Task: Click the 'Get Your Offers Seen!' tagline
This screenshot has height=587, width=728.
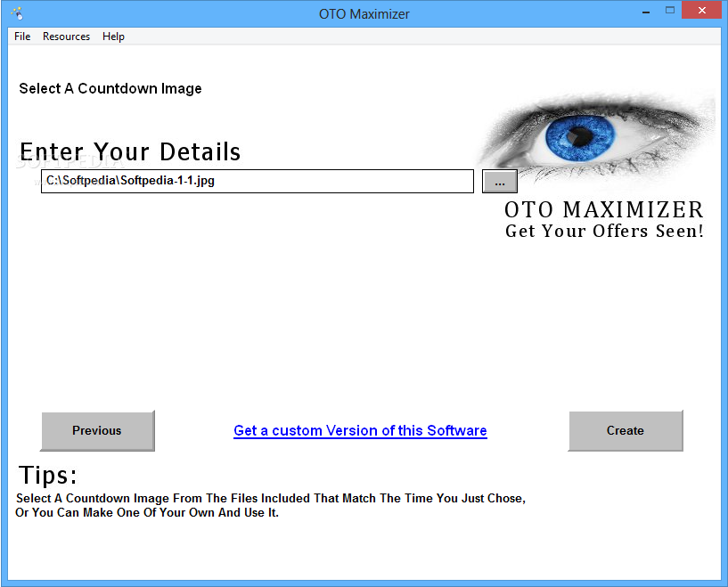Action: pos(604,231)
